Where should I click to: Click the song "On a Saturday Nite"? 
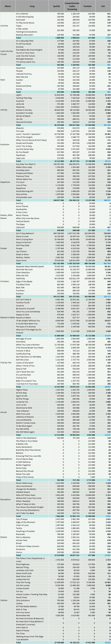pyautogui.click(x=25, y=41)
